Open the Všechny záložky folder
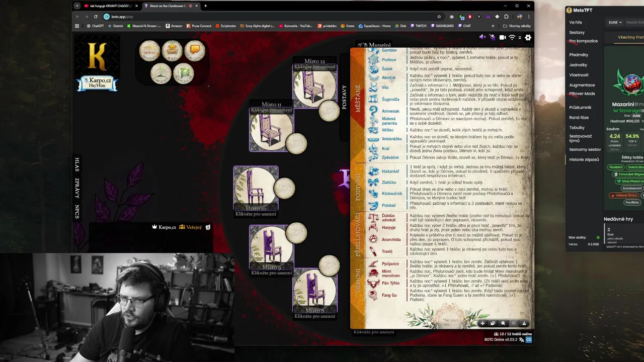644x362 pixels. point(517,26)
